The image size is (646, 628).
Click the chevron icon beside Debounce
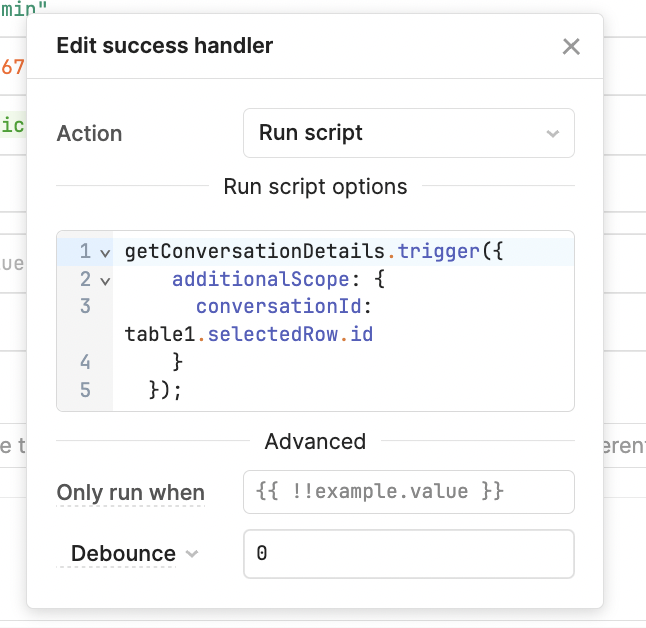pos(192,553)
